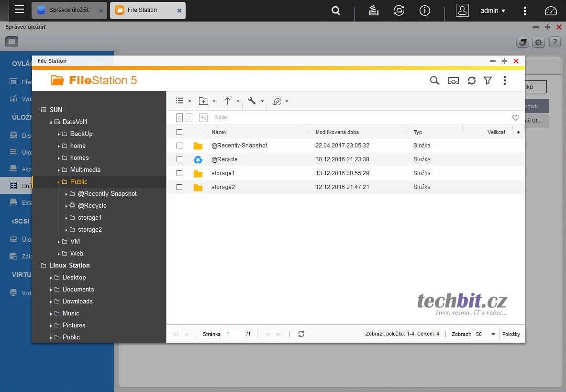566x392 pixels.
Task: Open the remote mount network media icon
Action: [x=453, y=80]
